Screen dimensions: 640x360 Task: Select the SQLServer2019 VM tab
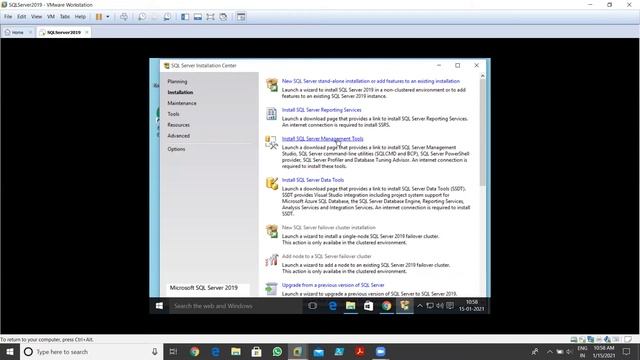pos(63,32)
